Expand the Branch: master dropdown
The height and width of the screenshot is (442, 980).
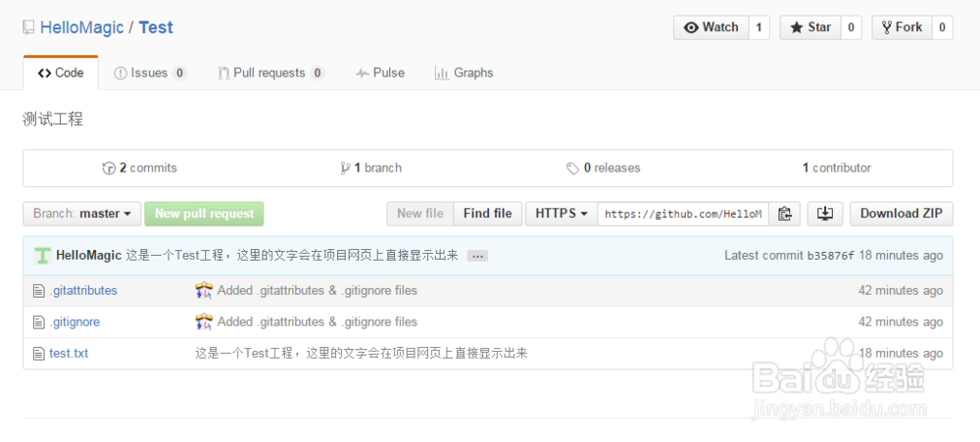(x=82, y=214)
